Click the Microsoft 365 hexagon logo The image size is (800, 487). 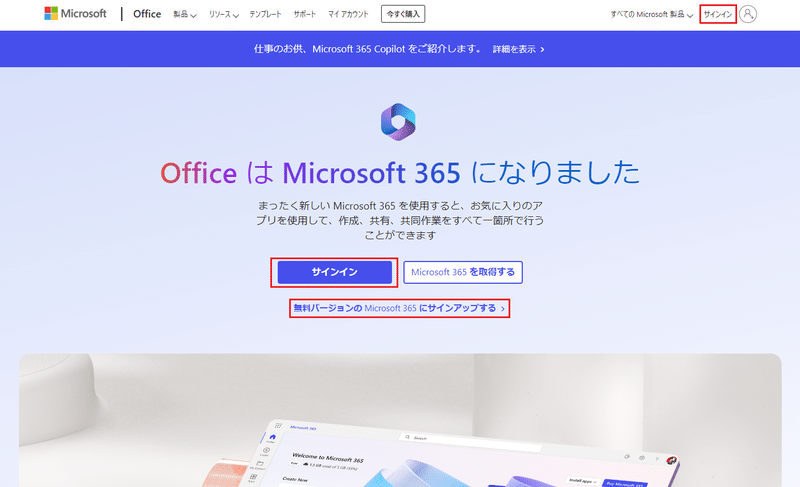[x=398, y=122]
